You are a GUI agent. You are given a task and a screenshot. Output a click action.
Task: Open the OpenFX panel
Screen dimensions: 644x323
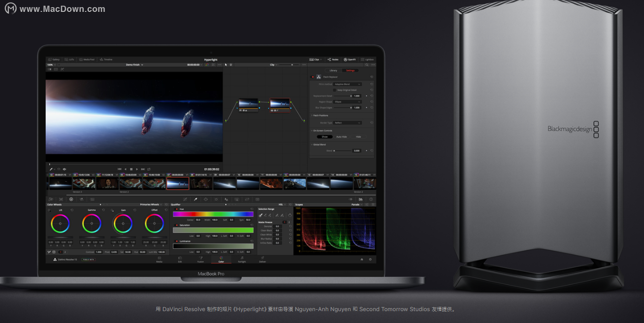point(349,59)
